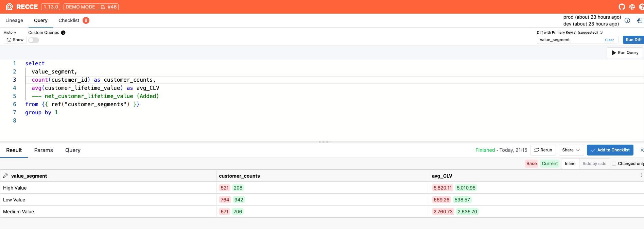644x229 pixels.
Task: Click the Checklist count badge 9
Action: pos(86,20)
